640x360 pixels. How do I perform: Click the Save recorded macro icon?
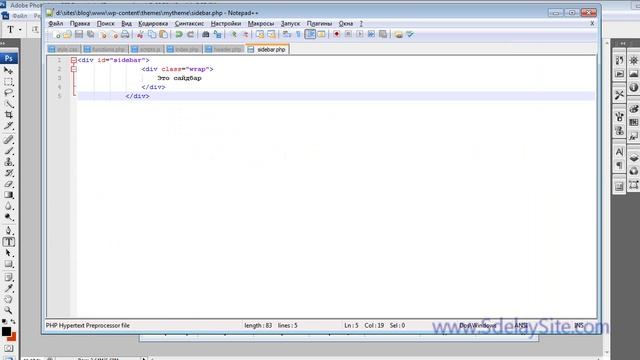pyautogui.click(x=383, y=35)
